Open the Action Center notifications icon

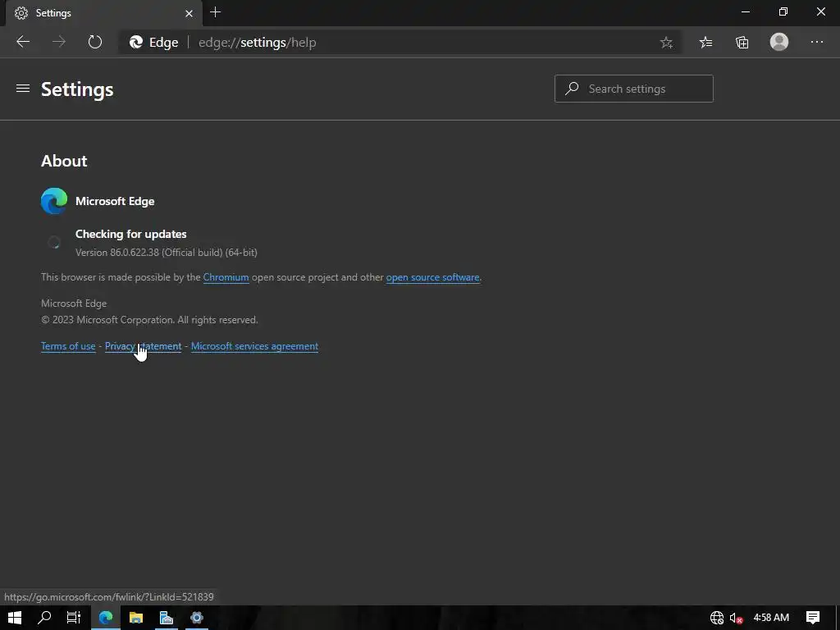[813, 618]
